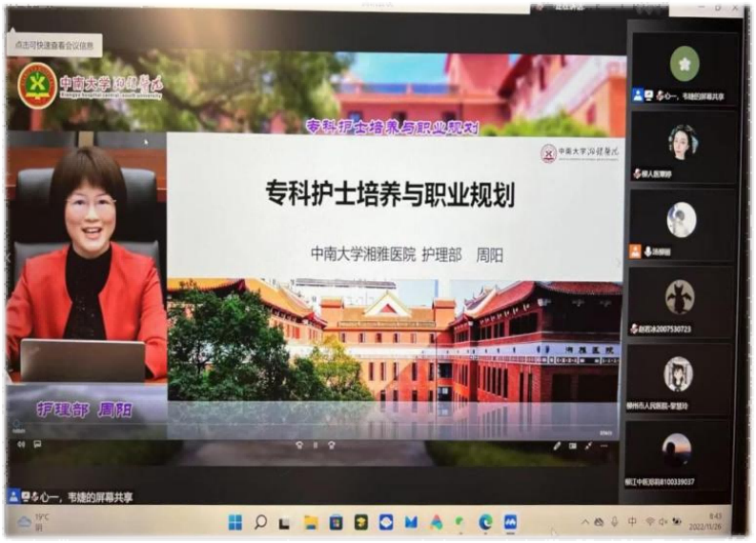Open File Explorer from the taskbar

tap(311, 522)
